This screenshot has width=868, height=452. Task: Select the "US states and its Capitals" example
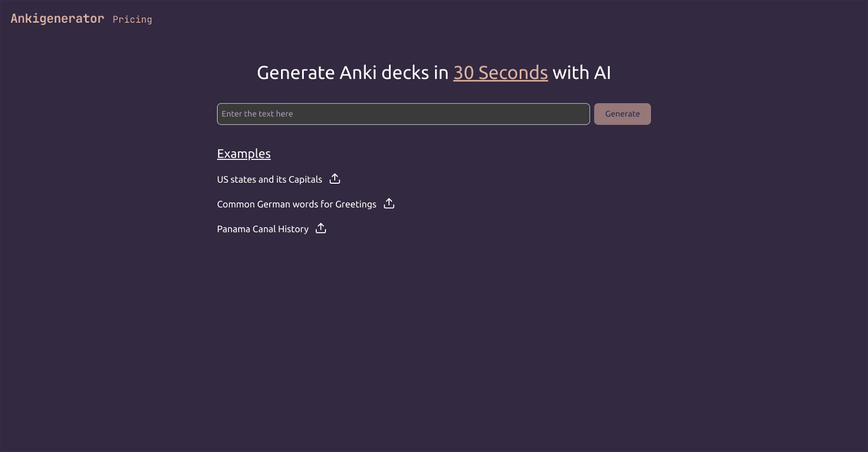(269, 179)
